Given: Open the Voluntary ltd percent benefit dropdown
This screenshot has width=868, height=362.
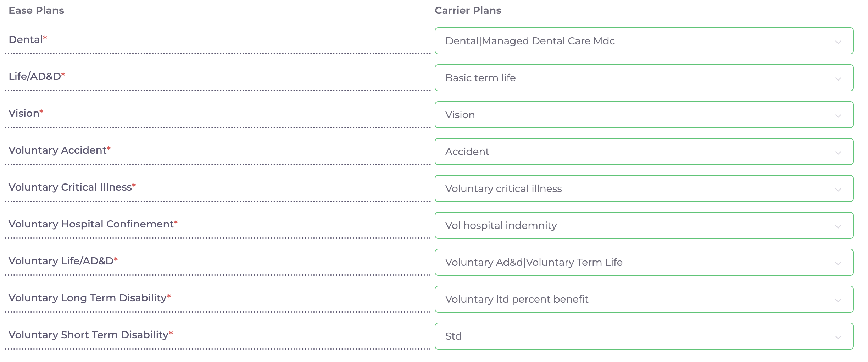Looking at the screenshot, I should (x=644, y=299).
